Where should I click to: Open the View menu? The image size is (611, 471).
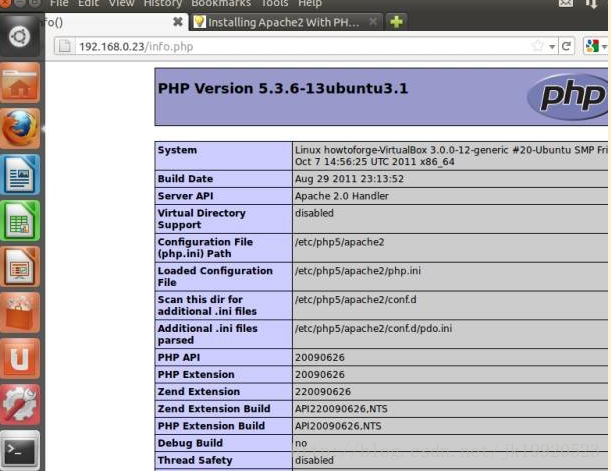121,4
